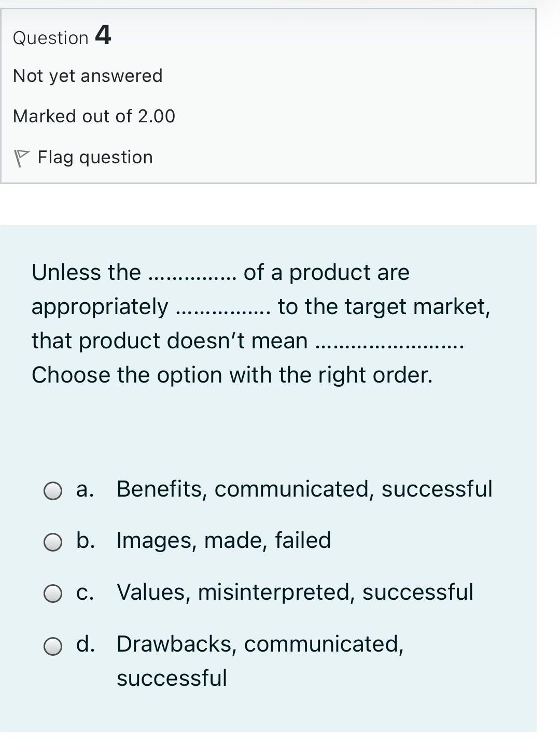Select radio button for option a

click(52, 491)
